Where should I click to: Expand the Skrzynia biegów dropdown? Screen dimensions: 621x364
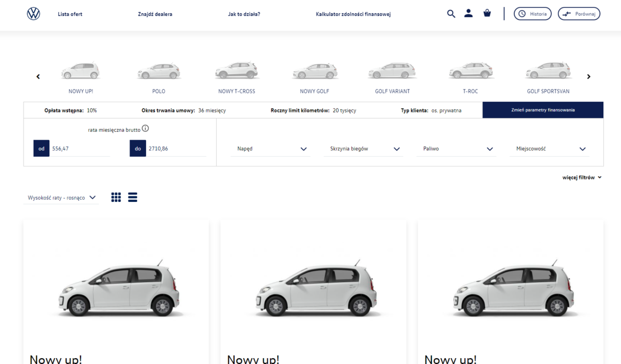363,149
